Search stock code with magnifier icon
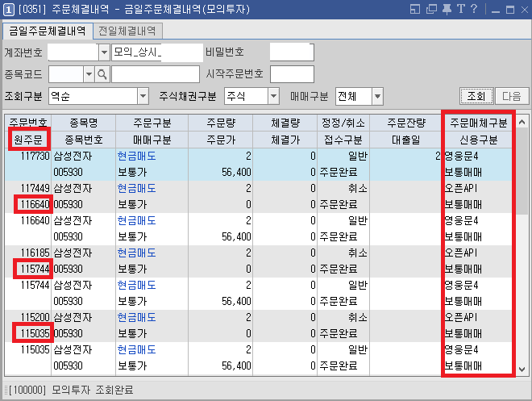 [102, 74]
